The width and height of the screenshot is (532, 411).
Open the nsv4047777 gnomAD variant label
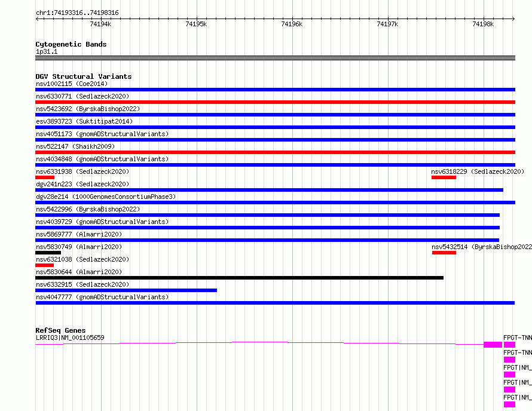point(102,297)
